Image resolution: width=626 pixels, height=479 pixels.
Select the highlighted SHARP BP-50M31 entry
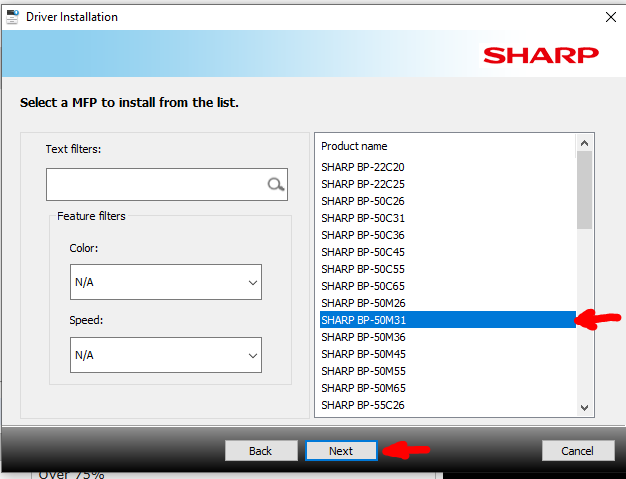tap(448, 320)
